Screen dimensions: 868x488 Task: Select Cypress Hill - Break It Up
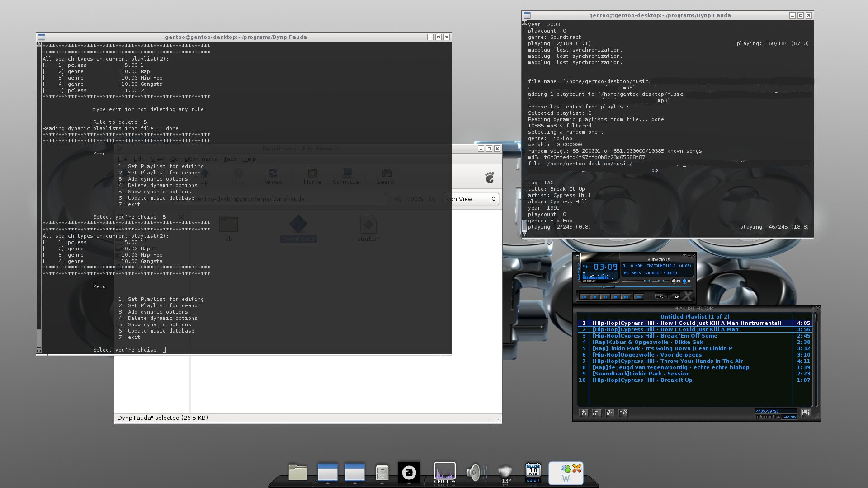click(695, 380)
